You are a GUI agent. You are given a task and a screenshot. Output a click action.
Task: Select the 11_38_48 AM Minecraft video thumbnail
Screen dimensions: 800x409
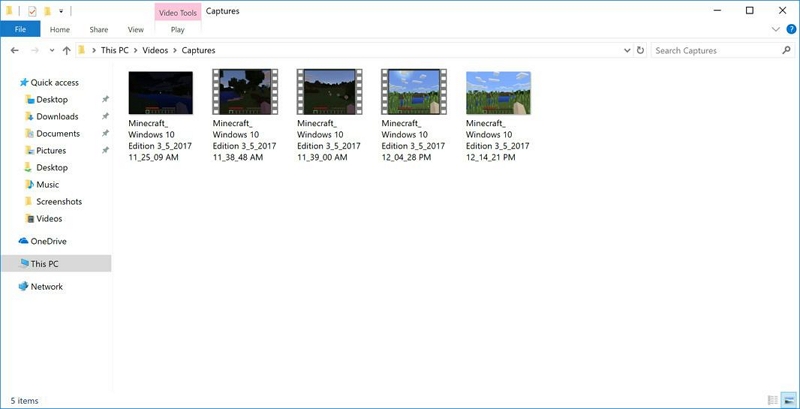245,92
